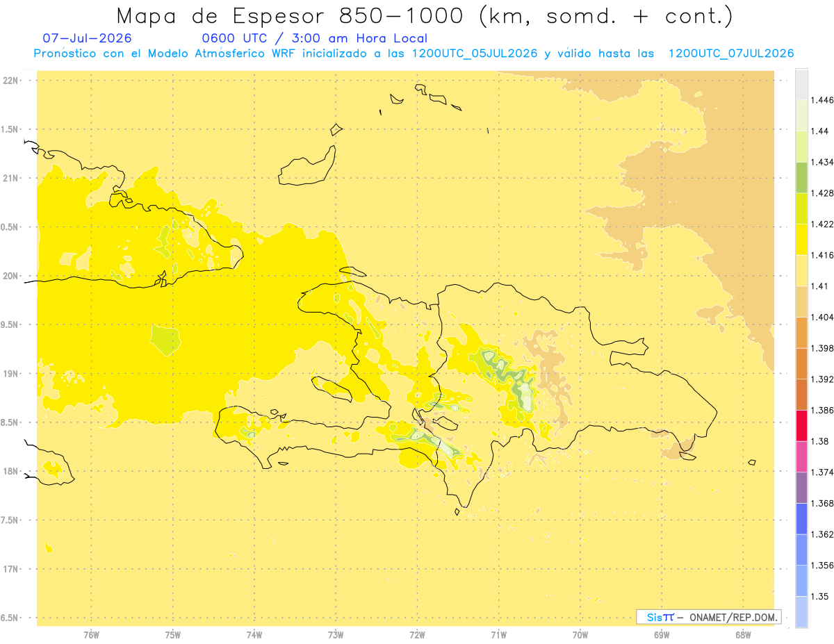Click the legend value '1.392'
The width and height of the screenshot is (834, 644).
coord(822,379)
